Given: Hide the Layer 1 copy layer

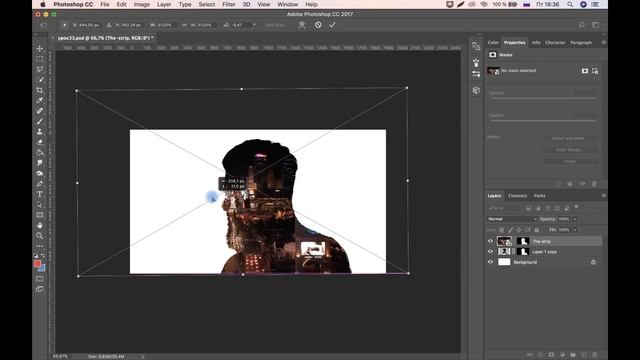Looking at the screenshot, I should coord(490,252).
